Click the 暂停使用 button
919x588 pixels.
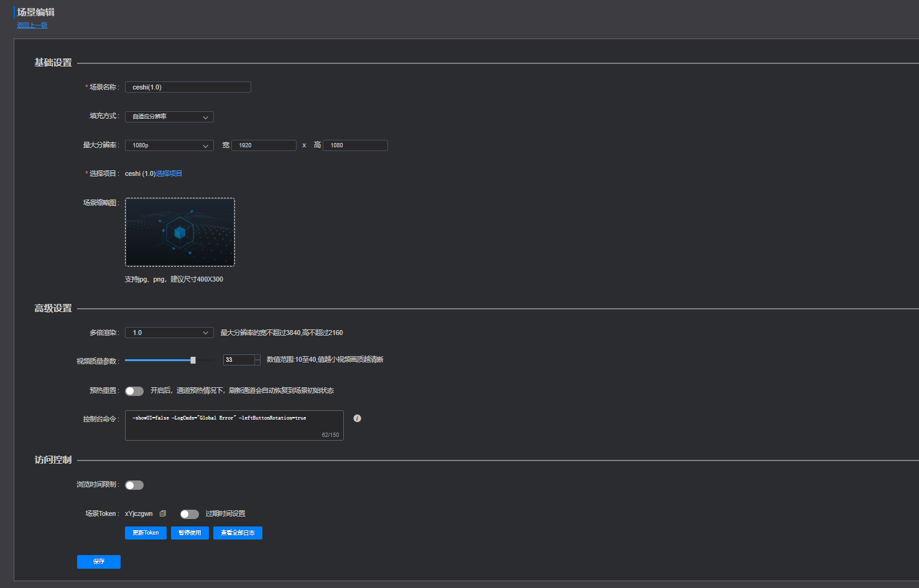[190, 533]
